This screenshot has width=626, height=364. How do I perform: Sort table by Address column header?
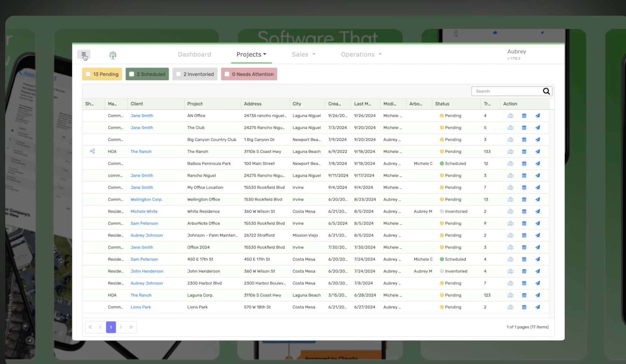pyautogui.click(x=253, y=104)
